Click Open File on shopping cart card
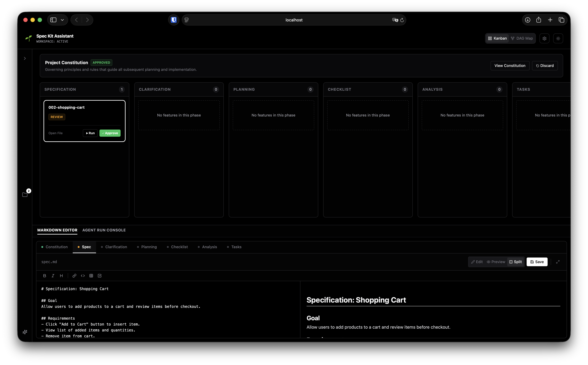588x365 pixels. (55, 133)
